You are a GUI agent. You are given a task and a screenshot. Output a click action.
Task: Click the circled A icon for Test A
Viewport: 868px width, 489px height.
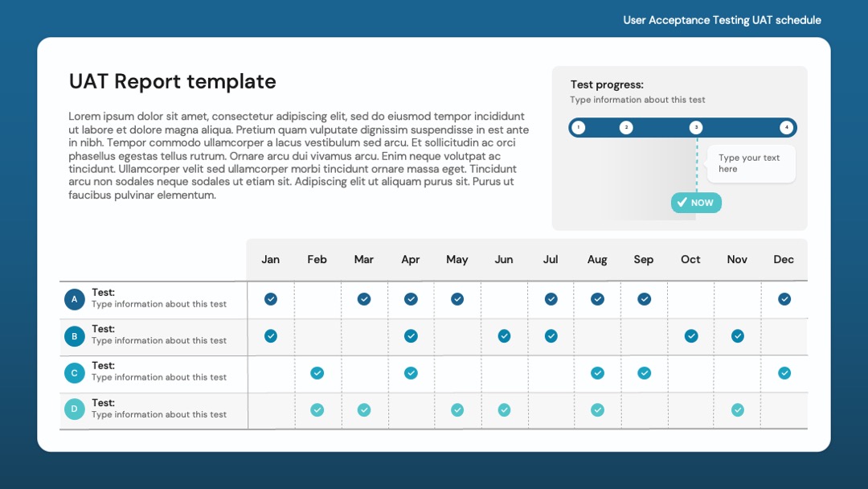click(x=74, y=299)
